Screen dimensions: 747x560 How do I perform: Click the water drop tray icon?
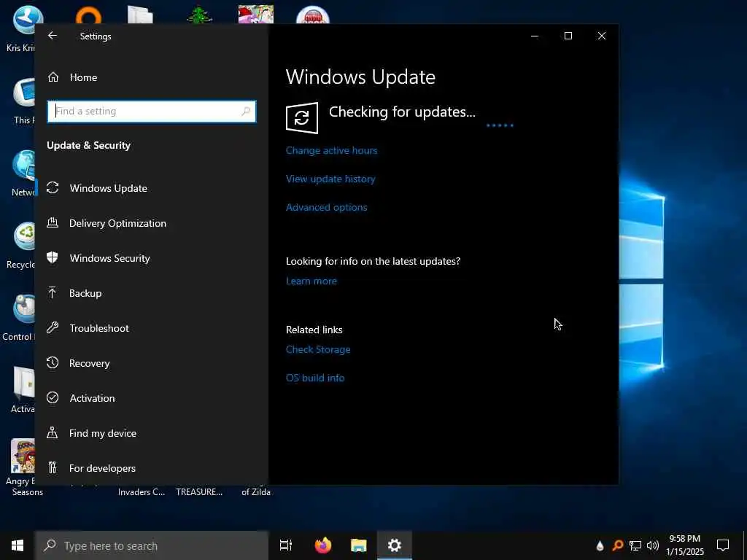coord(600,545)
